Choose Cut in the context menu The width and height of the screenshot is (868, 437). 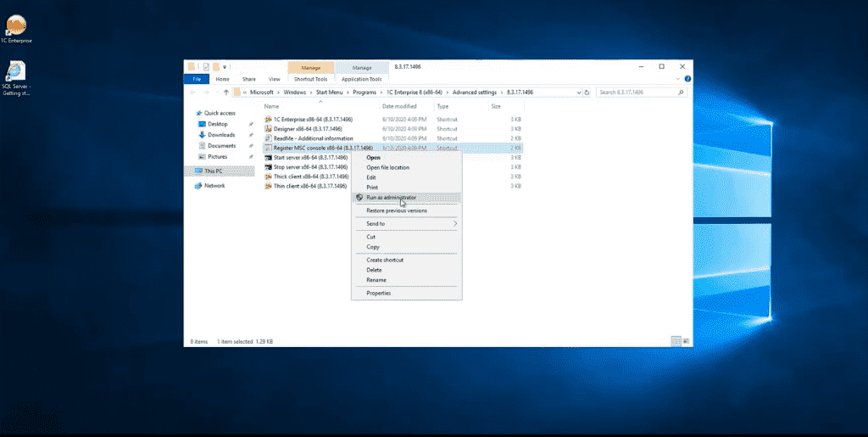(x=406, y=237)
